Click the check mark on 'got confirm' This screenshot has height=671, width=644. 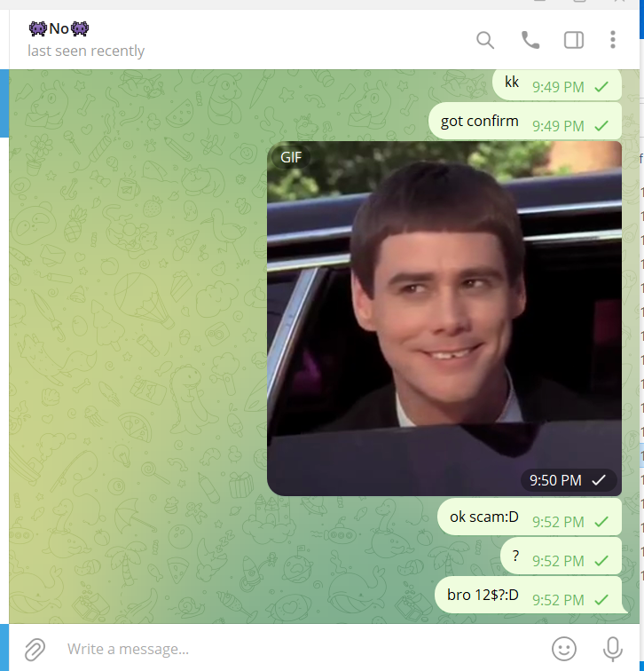[x=601, y=126]
